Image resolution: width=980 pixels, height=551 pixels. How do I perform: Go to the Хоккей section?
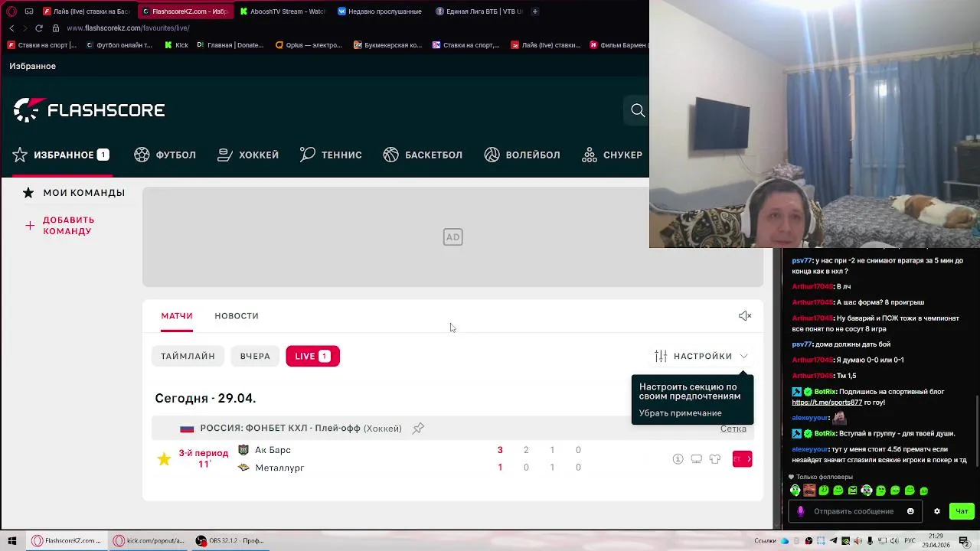pyautogui.click(x=248, y=155)
